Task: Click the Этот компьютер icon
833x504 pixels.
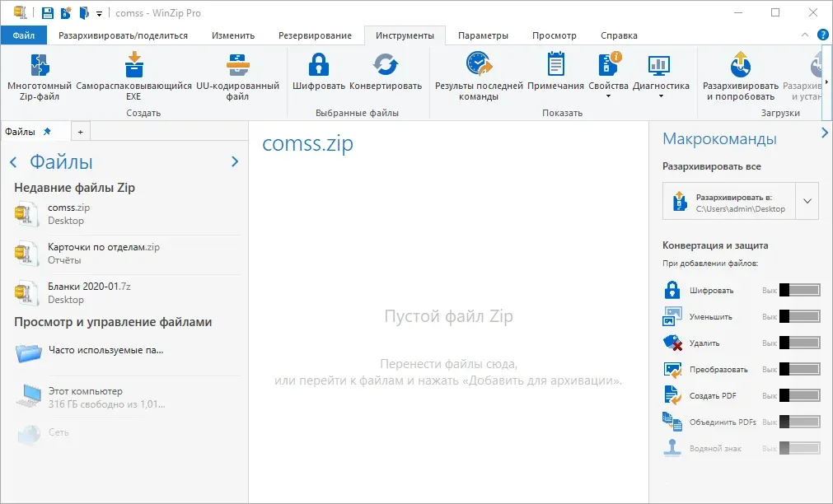Action: tap(29, 395)
